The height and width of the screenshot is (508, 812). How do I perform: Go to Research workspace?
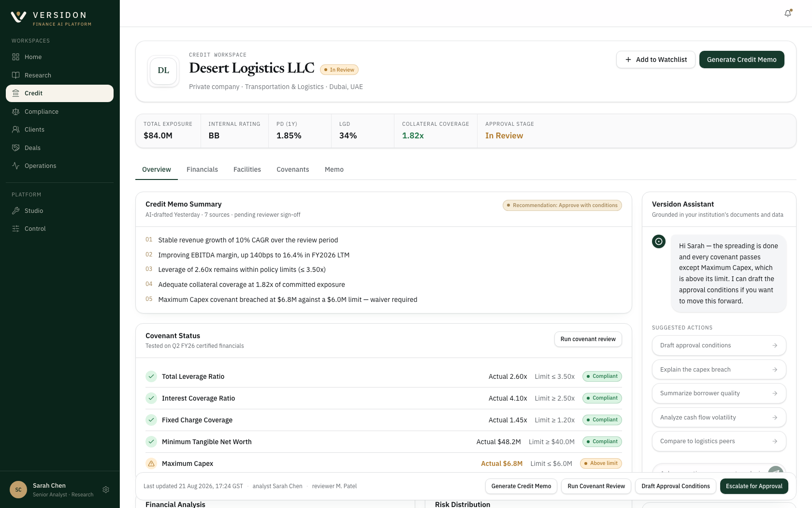[59, 75]
